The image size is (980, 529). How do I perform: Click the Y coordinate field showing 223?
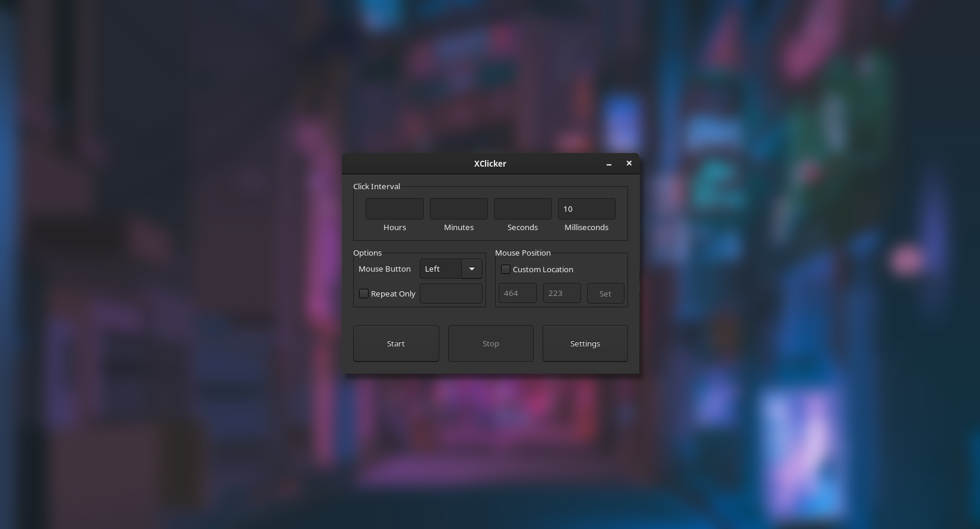tap(562, 293)
